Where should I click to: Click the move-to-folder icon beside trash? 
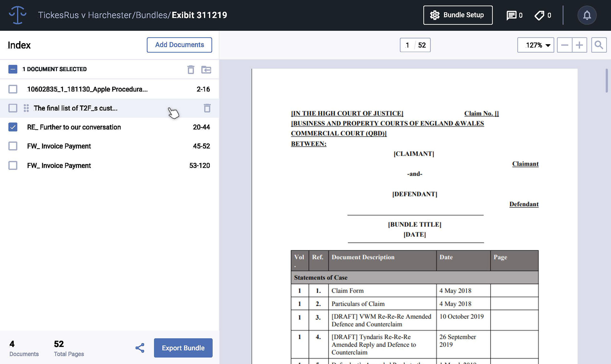[206, 69]
